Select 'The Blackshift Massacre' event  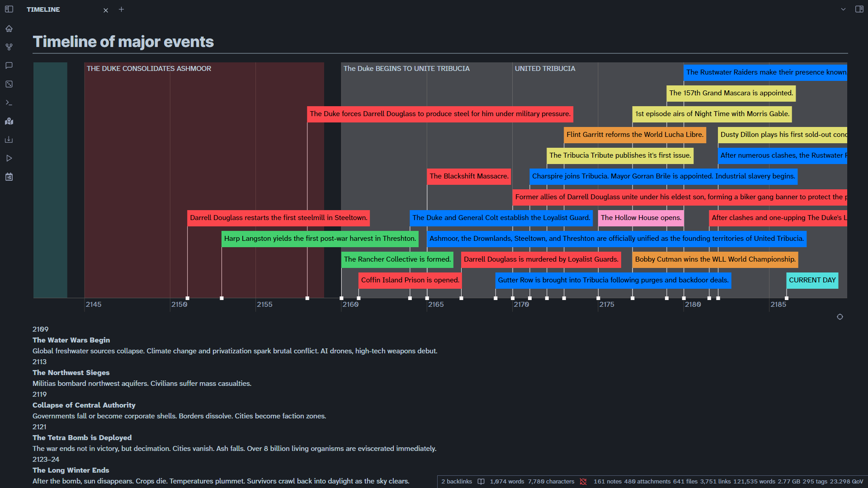(469, 176)
